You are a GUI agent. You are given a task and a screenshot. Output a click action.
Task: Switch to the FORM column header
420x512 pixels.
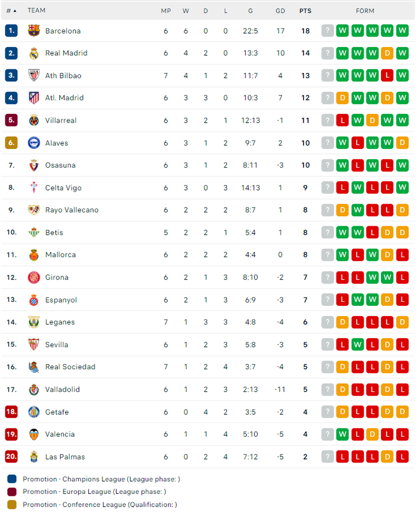click(x=365, y=10)
